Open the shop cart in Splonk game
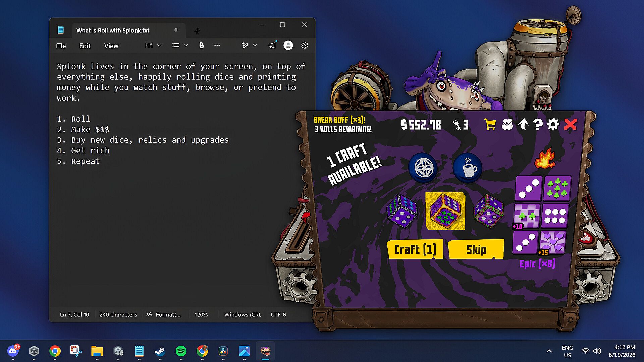Image resolution: width=644 pixels, height=362 pixels. [x=490, y=124]
